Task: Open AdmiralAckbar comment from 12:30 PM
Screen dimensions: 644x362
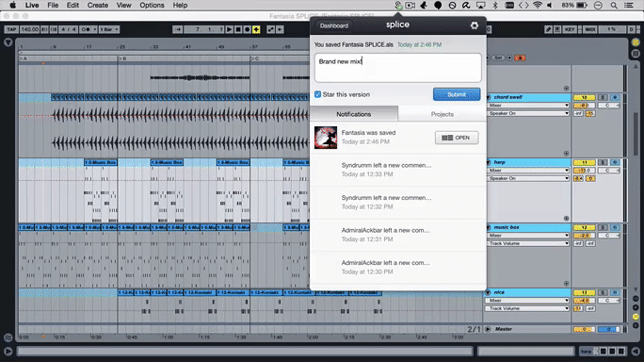Action: click(398, 267)
